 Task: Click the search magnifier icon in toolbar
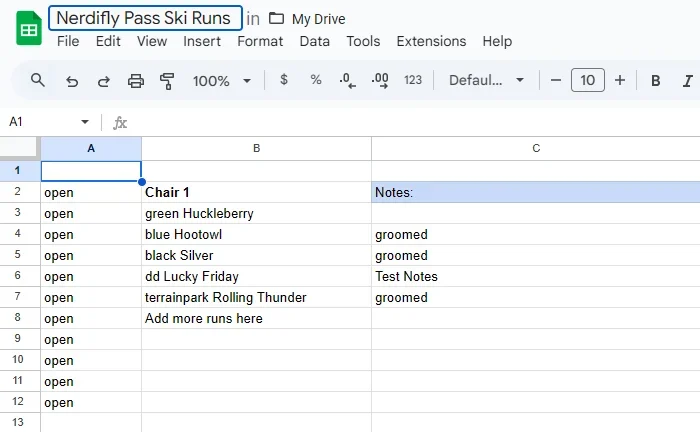(x=38, y=80)
